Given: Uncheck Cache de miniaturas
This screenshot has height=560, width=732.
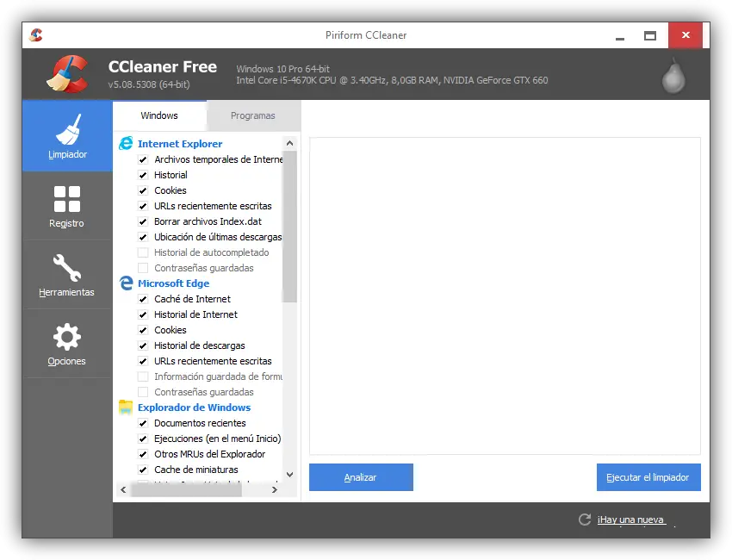Looking at the screenshot, I should 143,470.
